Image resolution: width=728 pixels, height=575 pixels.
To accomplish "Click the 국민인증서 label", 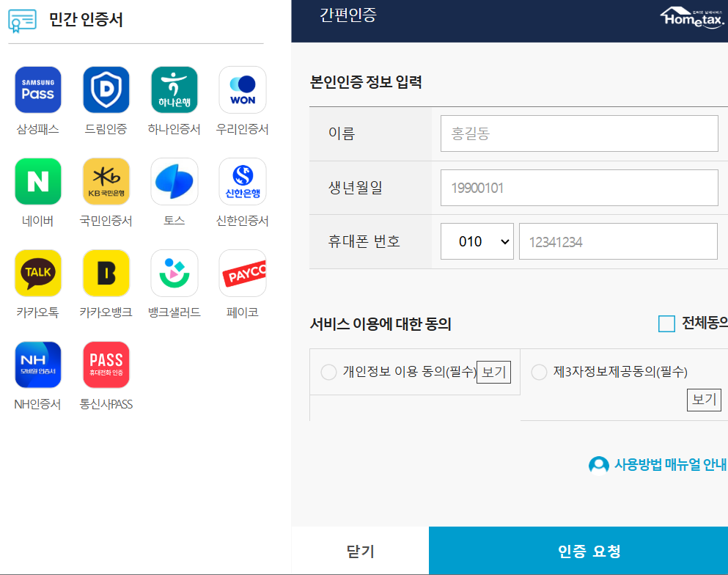I will coord(106,221).
